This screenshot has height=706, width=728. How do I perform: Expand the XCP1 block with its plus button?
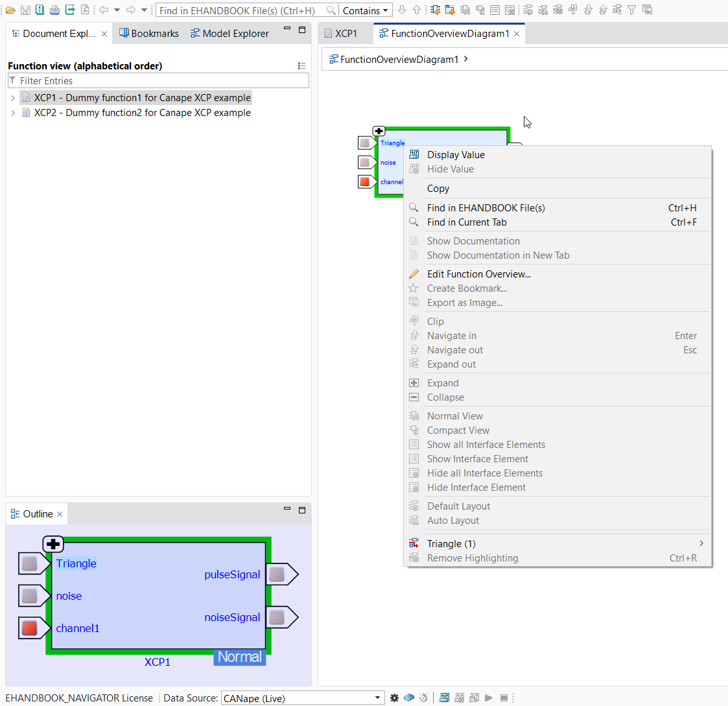point(379,130)
